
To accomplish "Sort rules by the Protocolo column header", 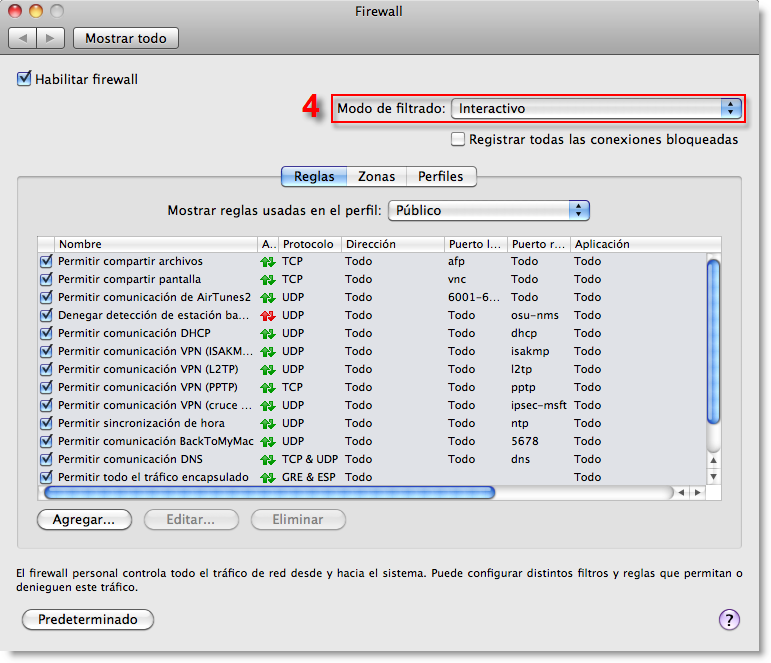I will (308, 244).
